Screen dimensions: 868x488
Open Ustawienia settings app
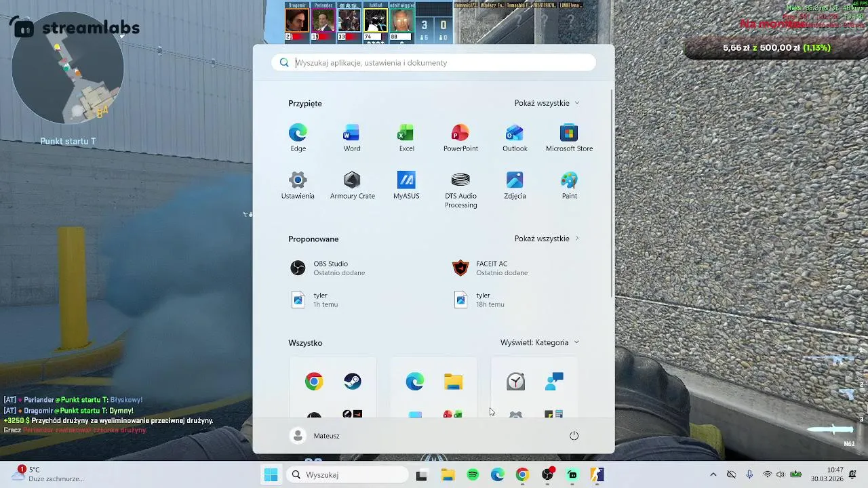[298, 186]
